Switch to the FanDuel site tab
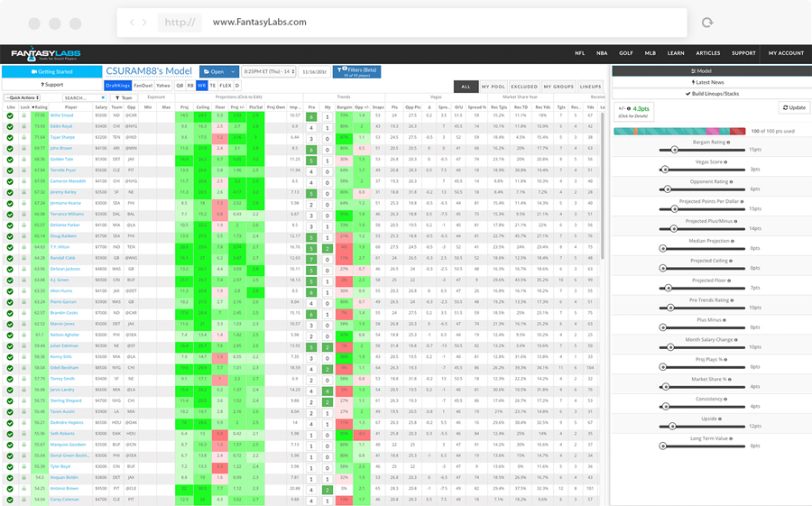This screenshot has height=506, width=812. tap(143, 86)
